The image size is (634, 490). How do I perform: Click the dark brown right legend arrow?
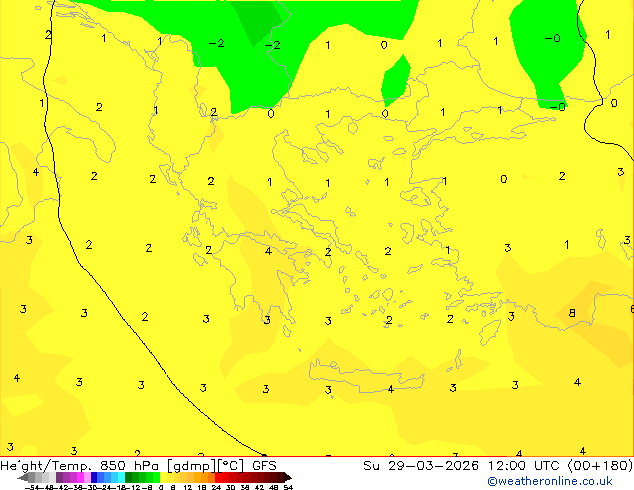coord(288,477)
